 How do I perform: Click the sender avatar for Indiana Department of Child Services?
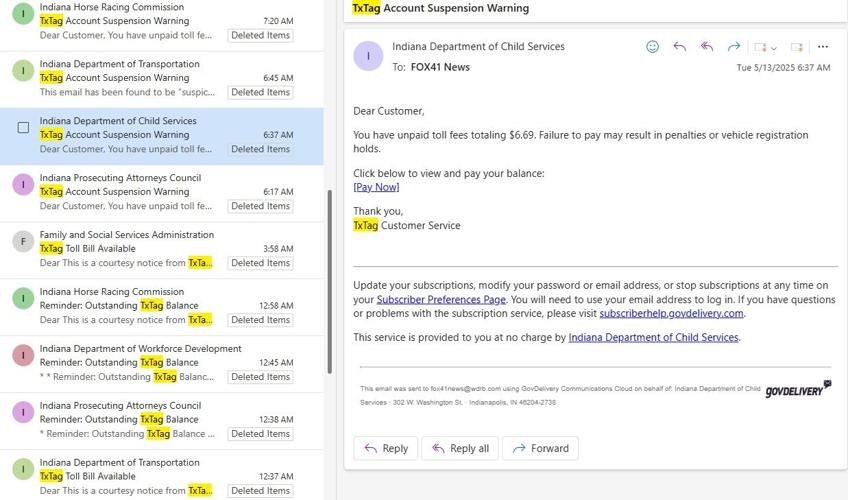pos(368,56)
